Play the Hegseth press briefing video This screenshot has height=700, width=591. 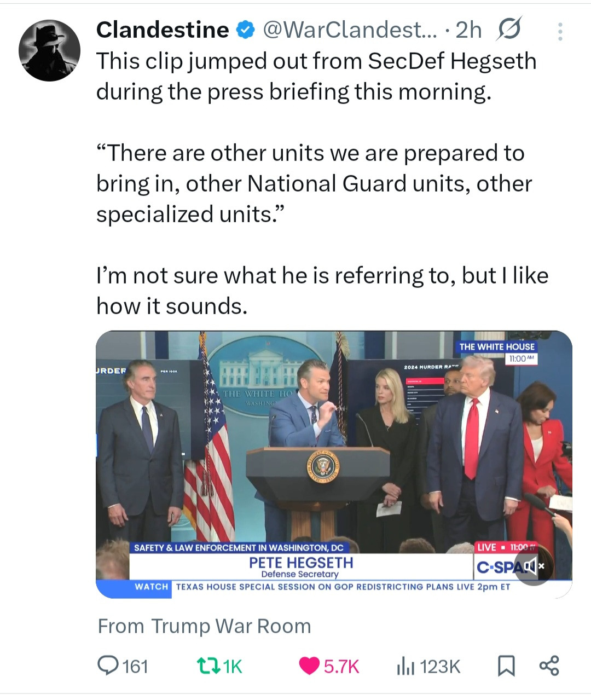coord(334,464)
